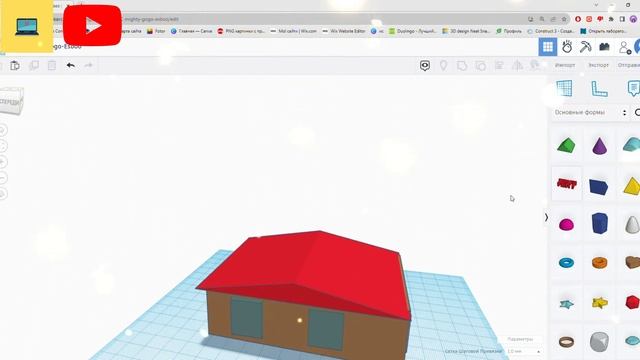The width and height of the screenshot is (640, 360).
Task: Select the left window on house
Action: click(x=247, y=318)
